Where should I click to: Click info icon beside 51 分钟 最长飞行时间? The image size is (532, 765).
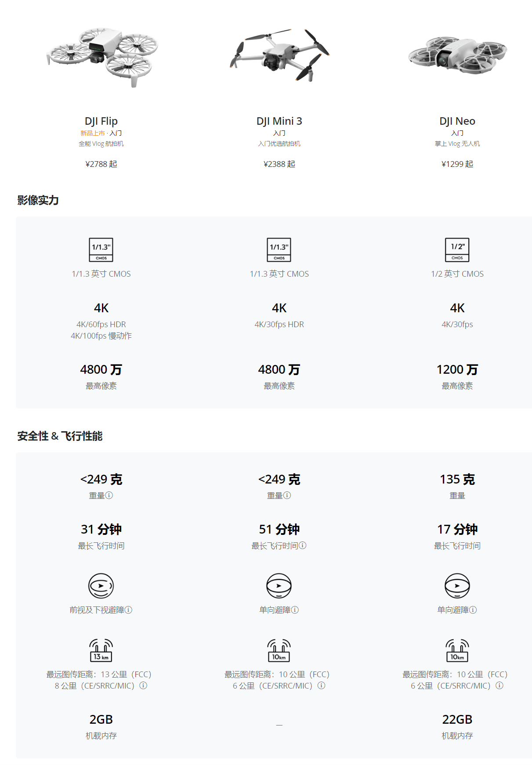(303, 545)
